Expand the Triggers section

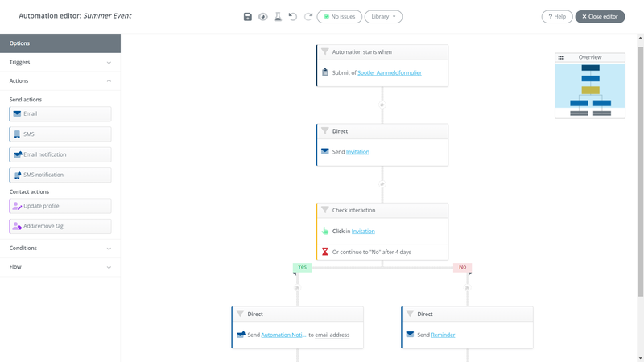tap(60, 63)
